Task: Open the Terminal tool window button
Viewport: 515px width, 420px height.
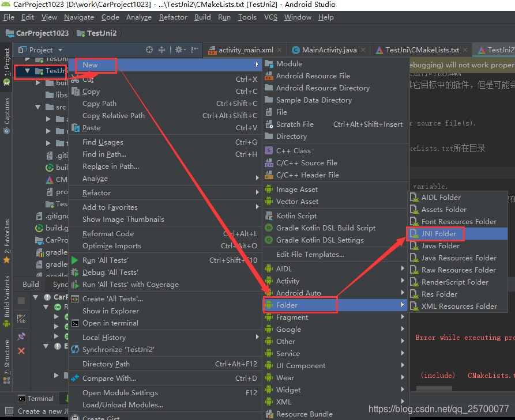Action: 36,399
